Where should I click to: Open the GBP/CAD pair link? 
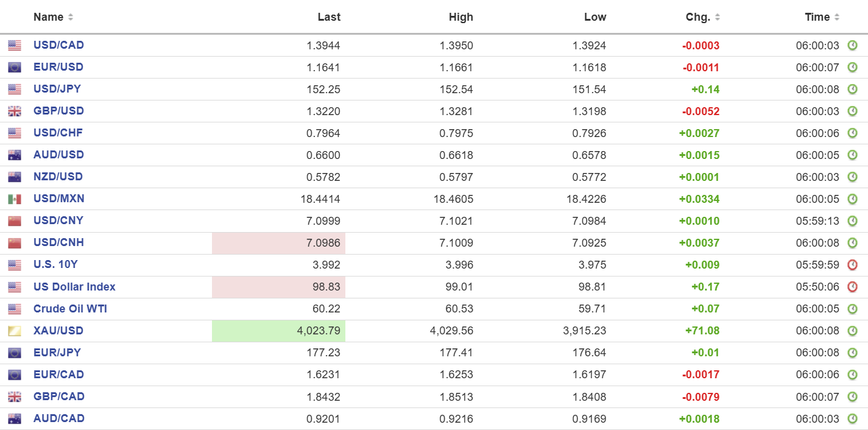tap(59, 397)
